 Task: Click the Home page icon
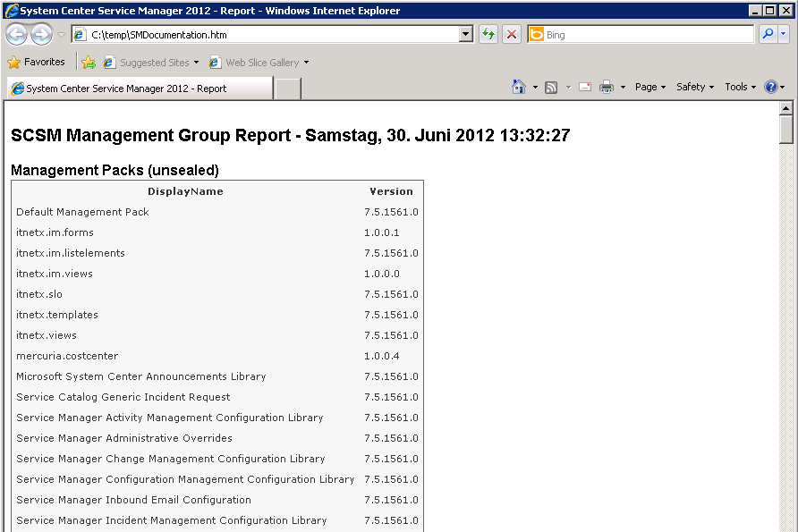tap(518, 87)
